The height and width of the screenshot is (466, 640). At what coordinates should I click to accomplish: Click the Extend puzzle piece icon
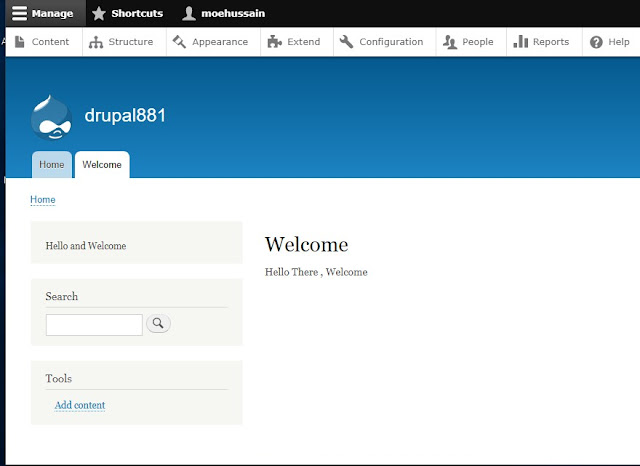[x=274, y=42]
